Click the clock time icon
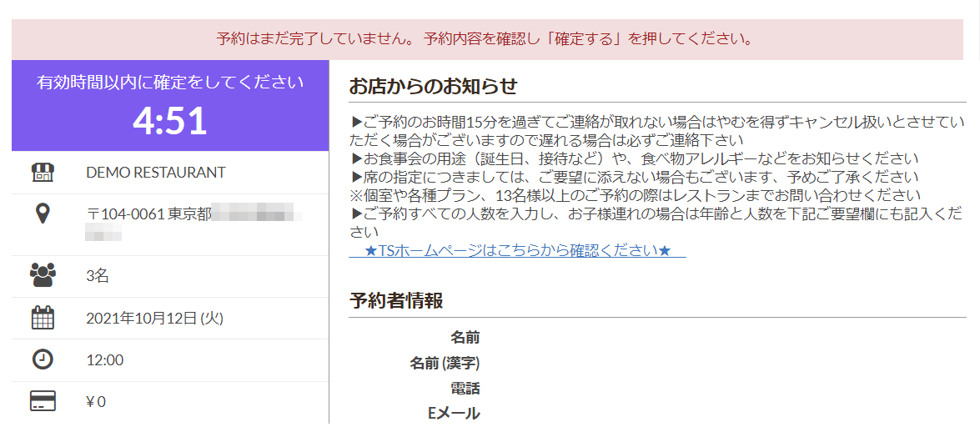Screen dimensions: 980x427 43,359
